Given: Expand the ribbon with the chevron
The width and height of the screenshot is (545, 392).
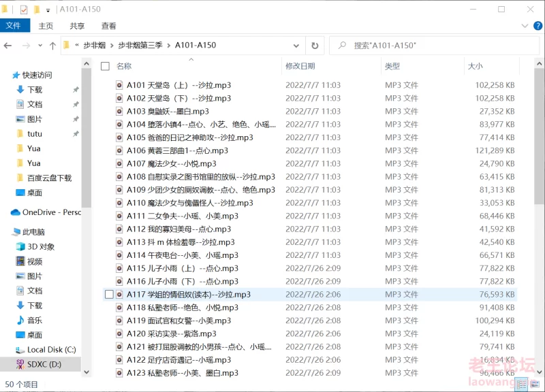Looking at the screenshot, I should coord(525,26).
